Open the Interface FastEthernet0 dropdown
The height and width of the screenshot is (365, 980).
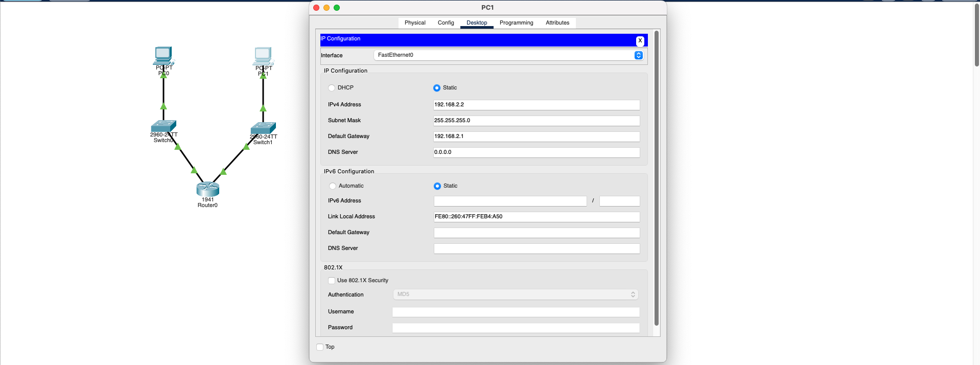(x=508, y=55)
